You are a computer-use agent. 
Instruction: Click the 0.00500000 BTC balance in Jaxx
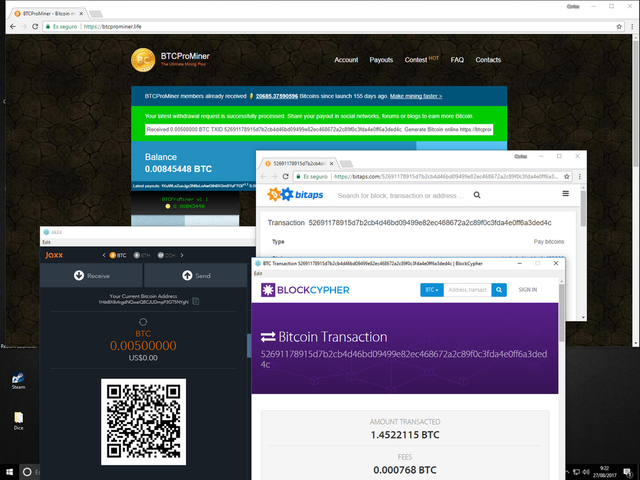[x=143, y=346]
